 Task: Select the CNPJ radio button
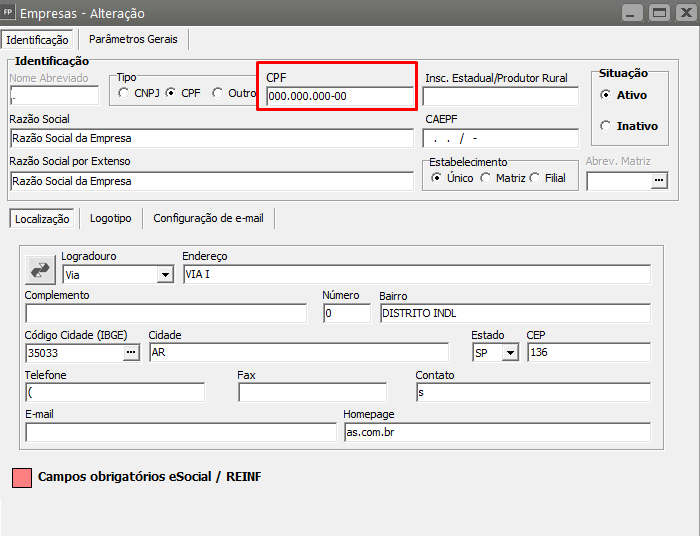pyautogui.click(x=124, y=93)
